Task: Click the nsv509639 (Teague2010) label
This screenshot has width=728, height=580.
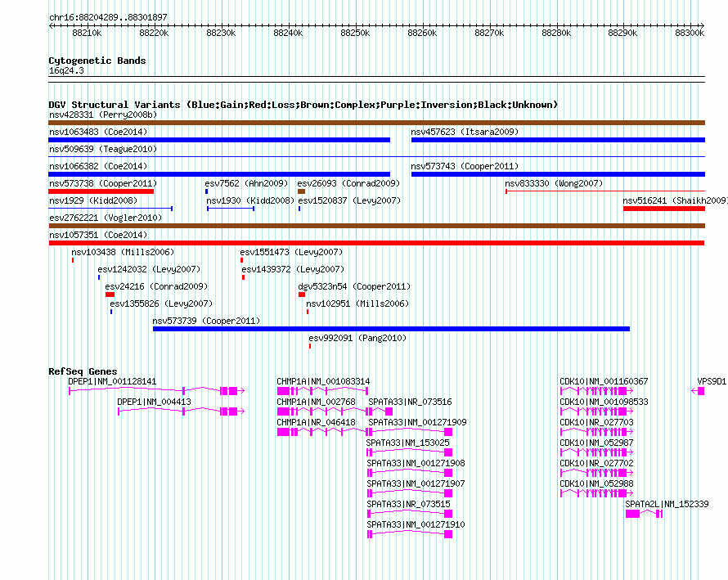Action: pos(103,149)
